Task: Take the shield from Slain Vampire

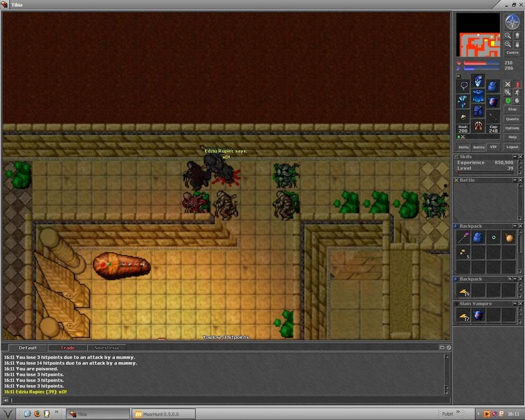Action: 478,315
